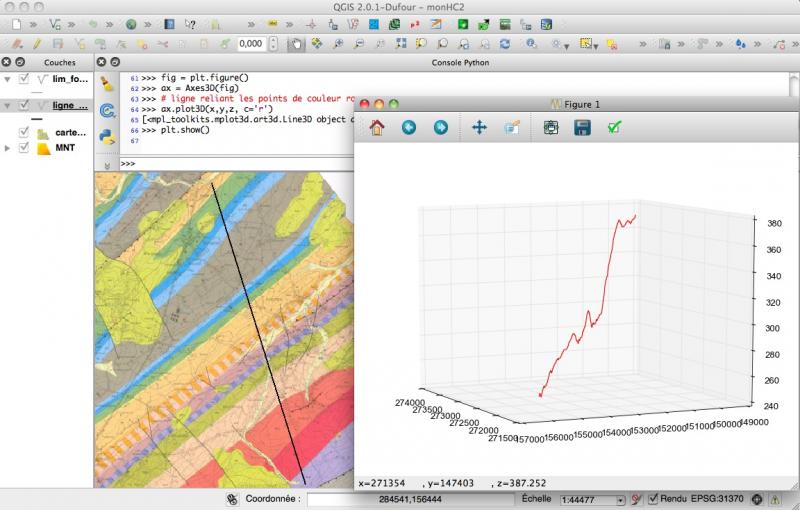Clear the Python console with broom icon
This screenshot has width=800, height=510.
pos(108,86)
